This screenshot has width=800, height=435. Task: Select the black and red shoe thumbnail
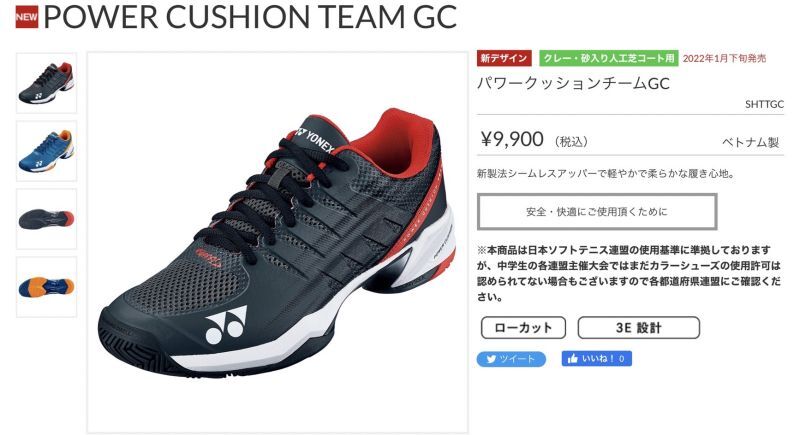tap(46, 83)
